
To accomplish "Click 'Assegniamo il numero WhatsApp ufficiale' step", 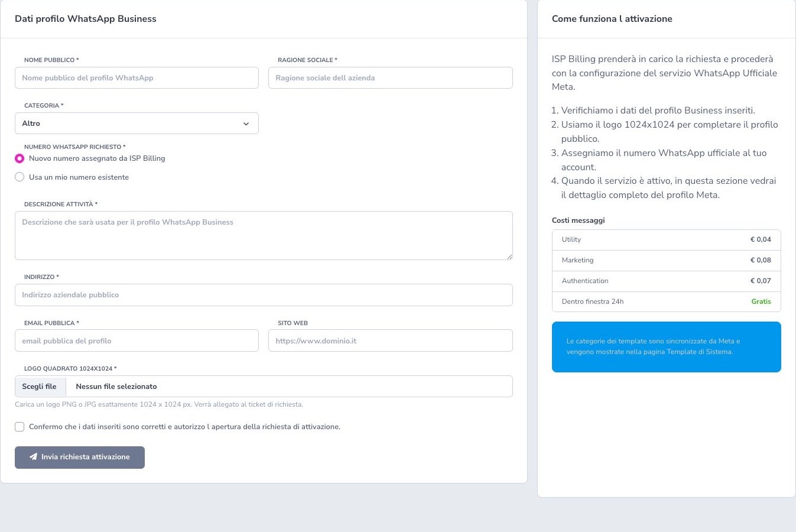I will 664,160.
